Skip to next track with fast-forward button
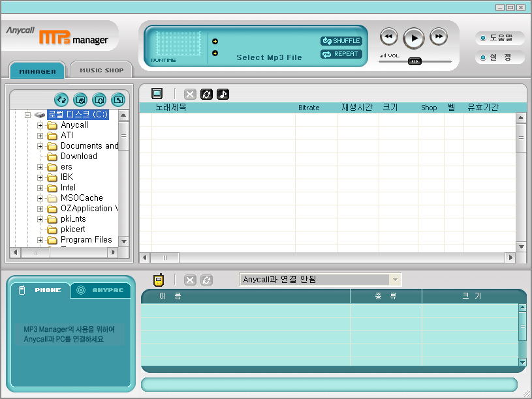Image resolution: width=532 pixels, height=399 pixels. click(439, 37)
